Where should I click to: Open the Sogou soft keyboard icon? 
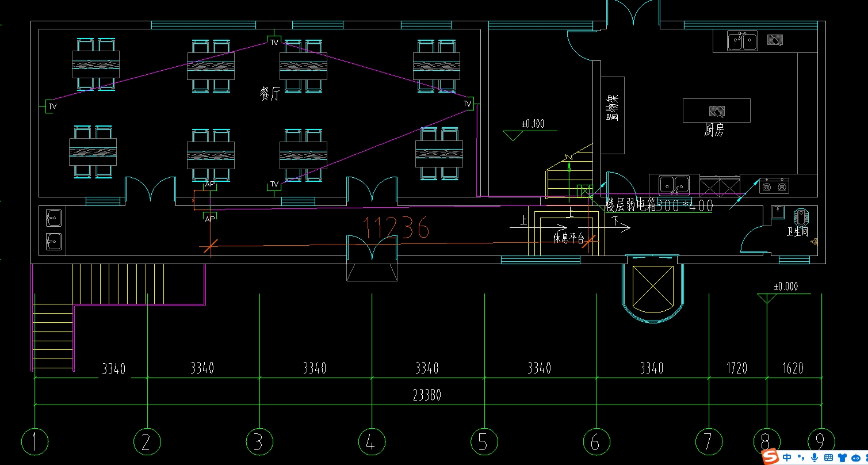[x=829, y=458]
